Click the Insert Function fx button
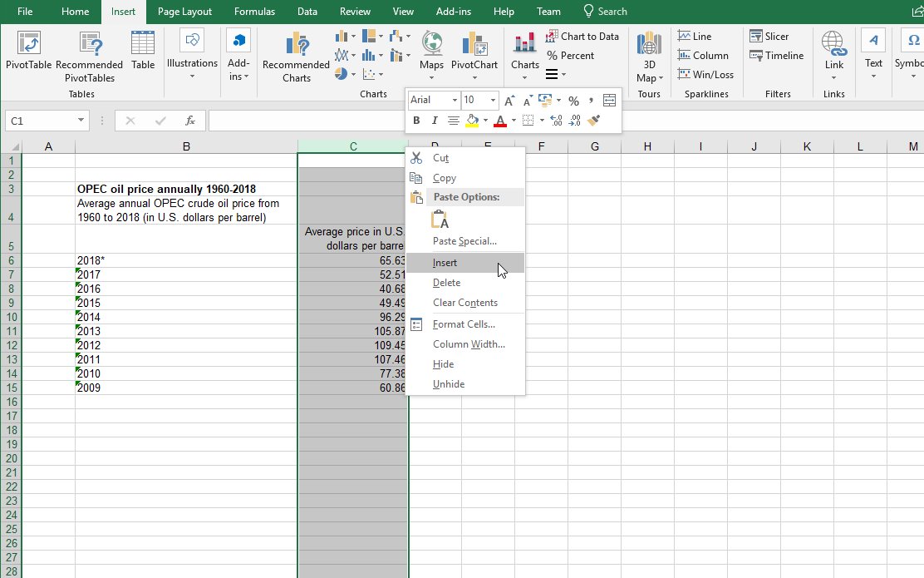Screen dimensions: 924x578 (x=189, y=121)
